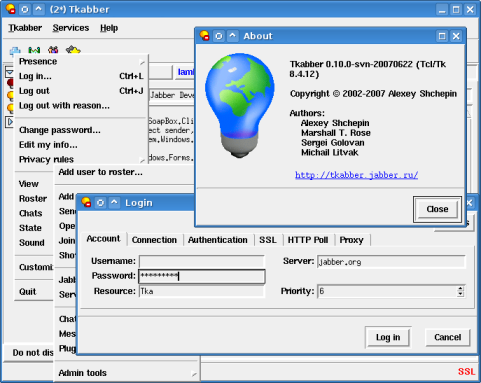Choose Add user to roster... entry
This screenshot has height=383, width=481.
[x=125, y=172]
